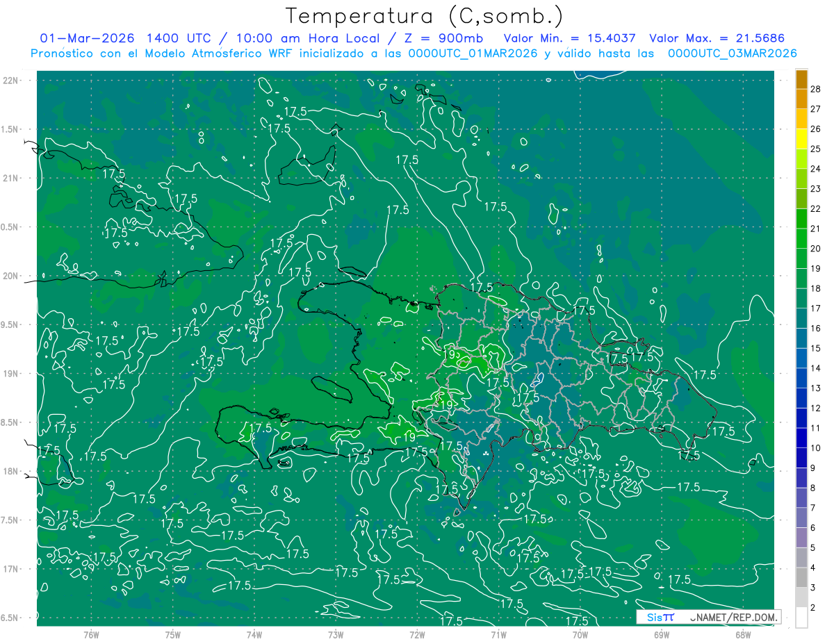Pick the white swatch below the 2 label

[x=801, y=617]
